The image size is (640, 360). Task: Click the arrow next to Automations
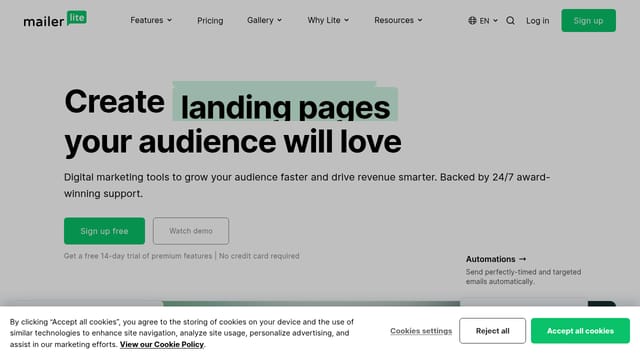pos(522,259)
